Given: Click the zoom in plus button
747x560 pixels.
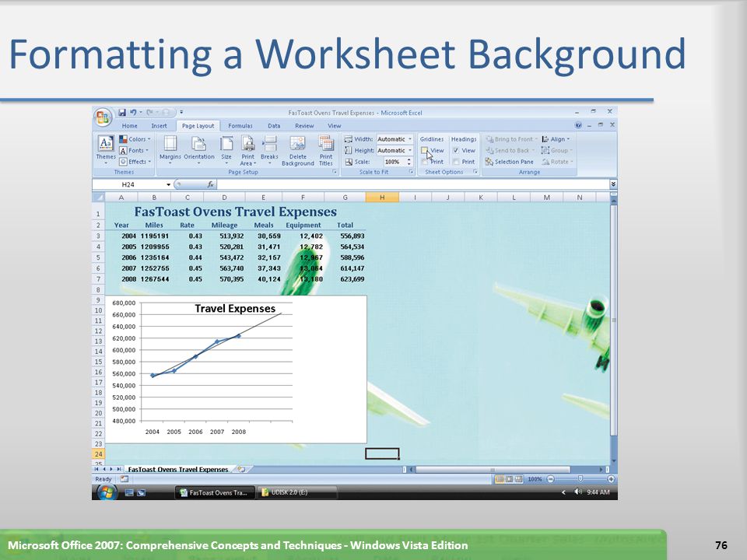Looking at the screenshot, I should coord(611,479).
